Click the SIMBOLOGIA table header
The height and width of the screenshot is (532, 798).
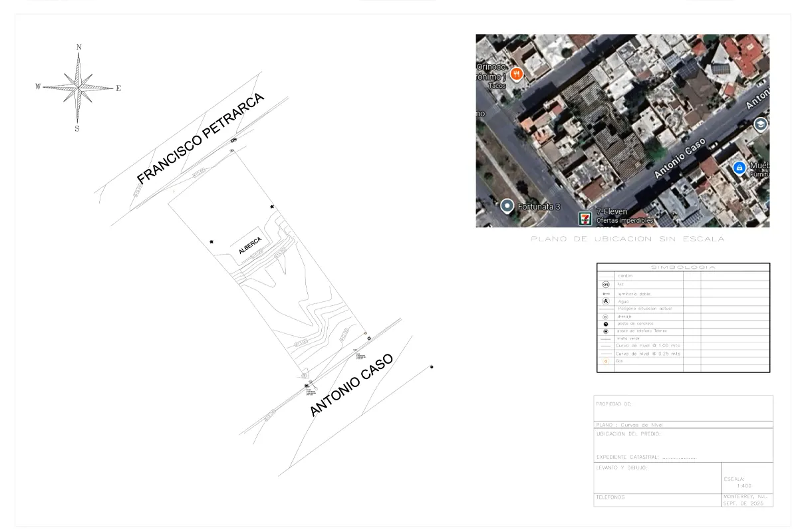click(683, 267)
